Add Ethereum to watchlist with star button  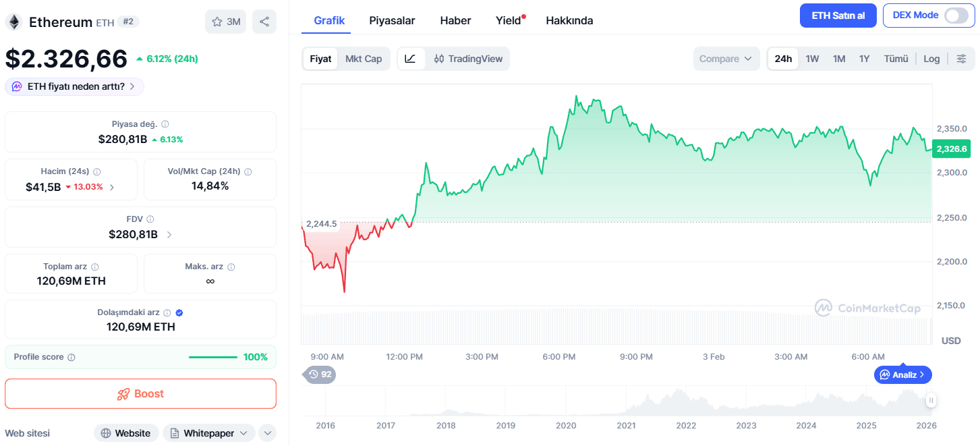click(226, 22)
